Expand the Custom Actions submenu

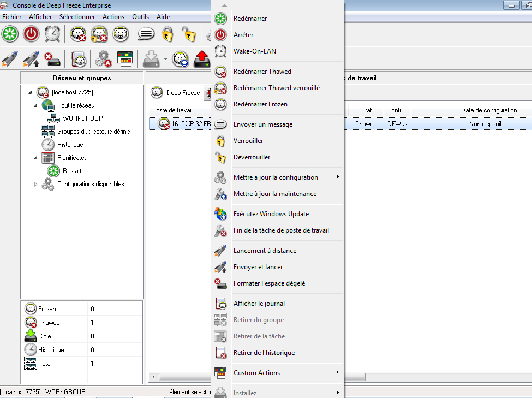(278, 373)
